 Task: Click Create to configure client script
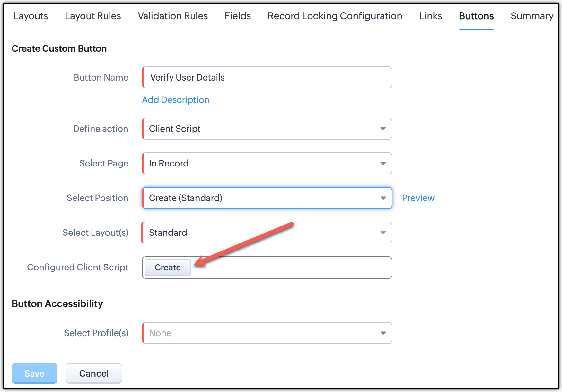[168, 268]
